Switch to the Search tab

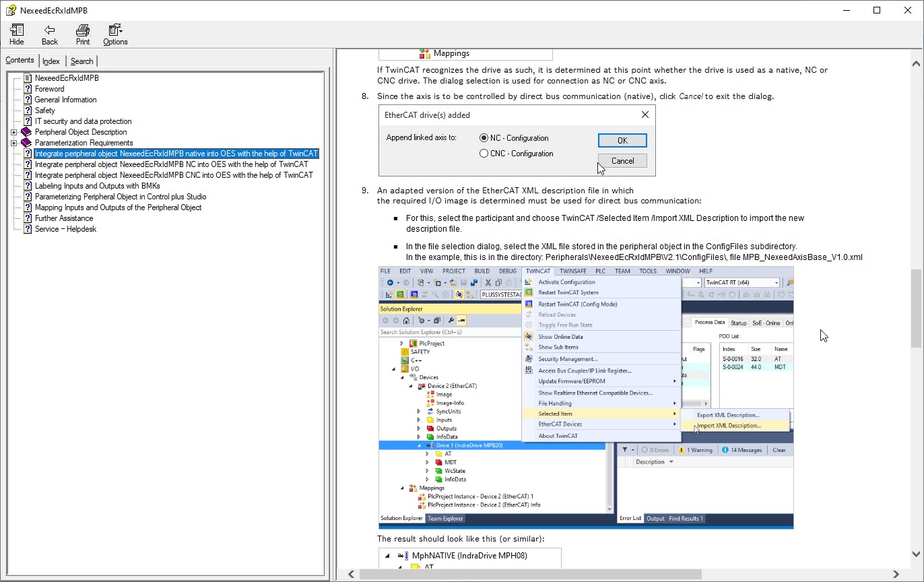(81, 61)
